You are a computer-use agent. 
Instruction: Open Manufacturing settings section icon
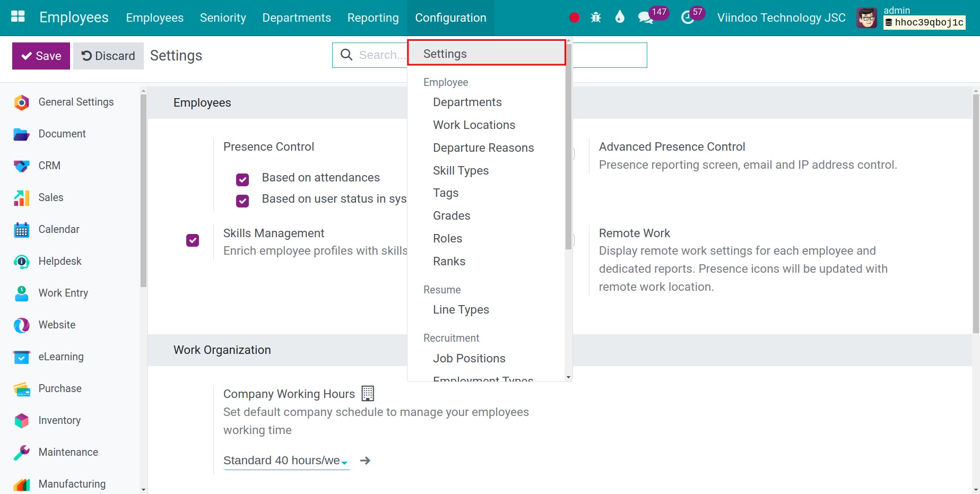pyautogui.click(x=21, y=484)
